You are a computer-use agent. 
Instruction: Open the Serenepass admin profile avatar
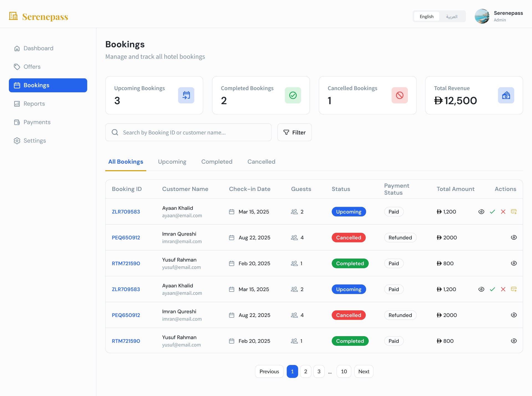(482, 16)
